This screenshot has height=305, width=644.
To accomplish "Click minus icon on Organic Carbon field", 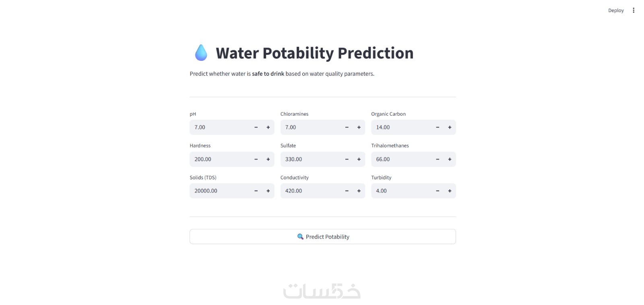I will 438,127.
